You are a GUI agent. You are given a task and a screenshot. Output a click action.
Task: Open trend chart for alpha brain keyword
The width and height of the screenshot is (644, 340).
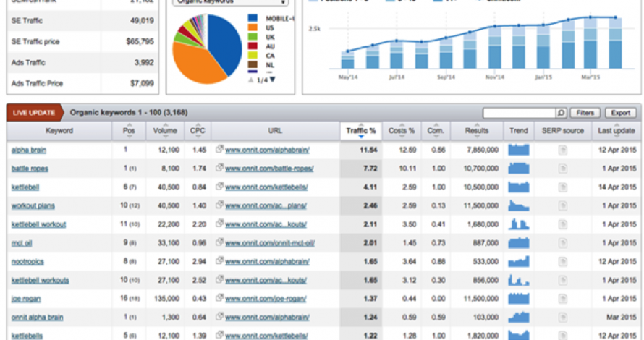518,150
